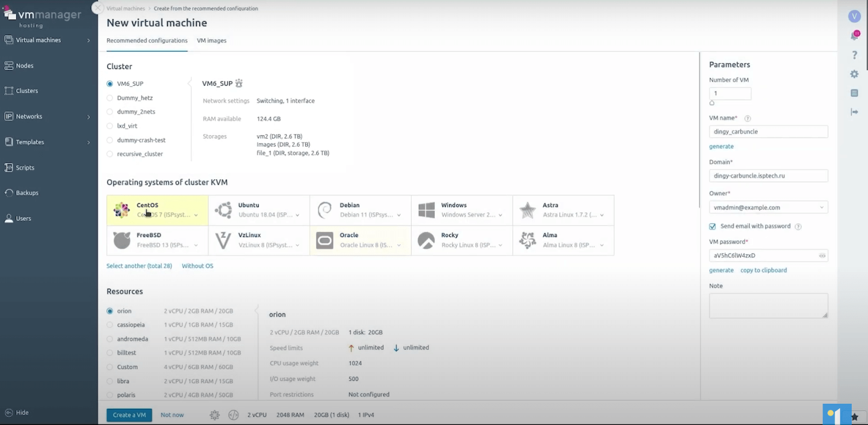Select the cassiopeia resource configuration
868x425 pixels.
tap(110, 325)
